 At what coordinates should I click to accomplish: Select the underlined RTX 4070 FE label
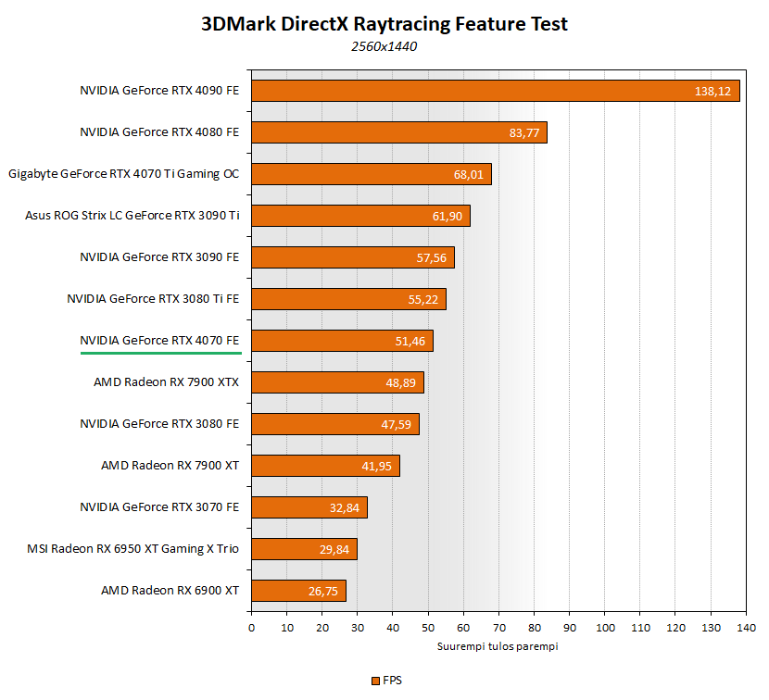[159, 341]
